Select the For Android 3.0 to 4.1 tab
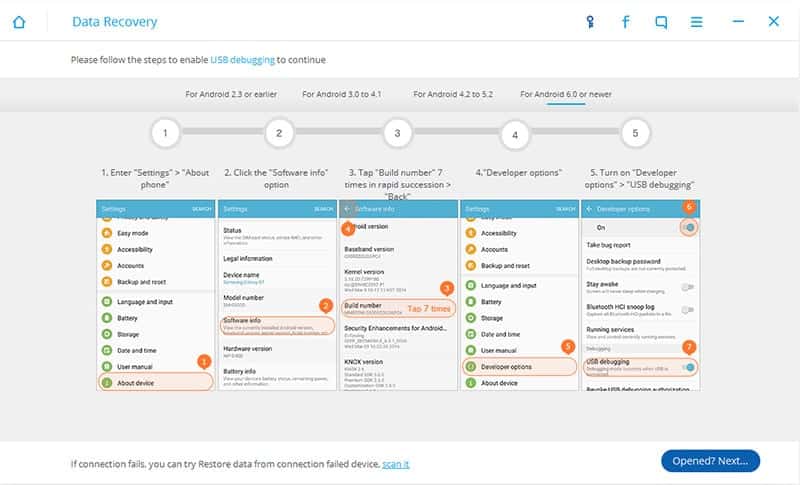Viewport: 800px width, 485px height. pos(341,94)
